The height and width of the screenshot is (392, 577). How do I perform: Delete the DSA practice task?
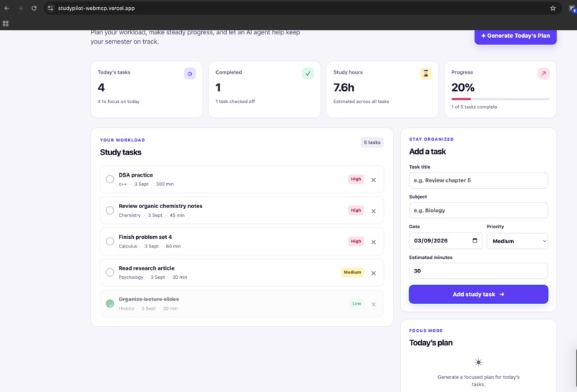point(374,180)
